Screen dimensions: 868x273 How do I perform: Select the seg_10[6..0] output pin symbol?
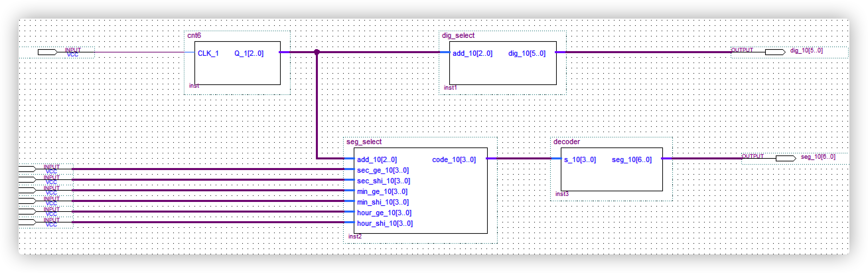click(785, 158)
